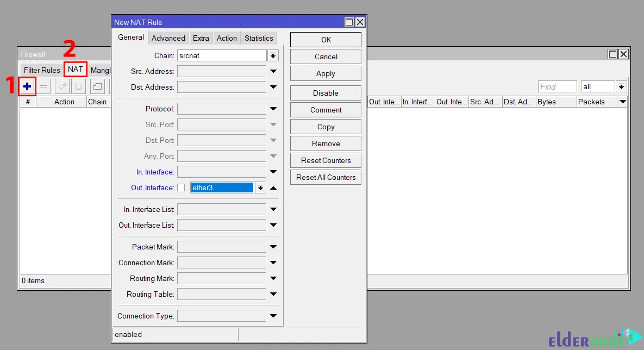Viewport: 644px width, 350px height.
Task: Collapse Out. Interface with the up arrow
Action: (x=273, y=188)
